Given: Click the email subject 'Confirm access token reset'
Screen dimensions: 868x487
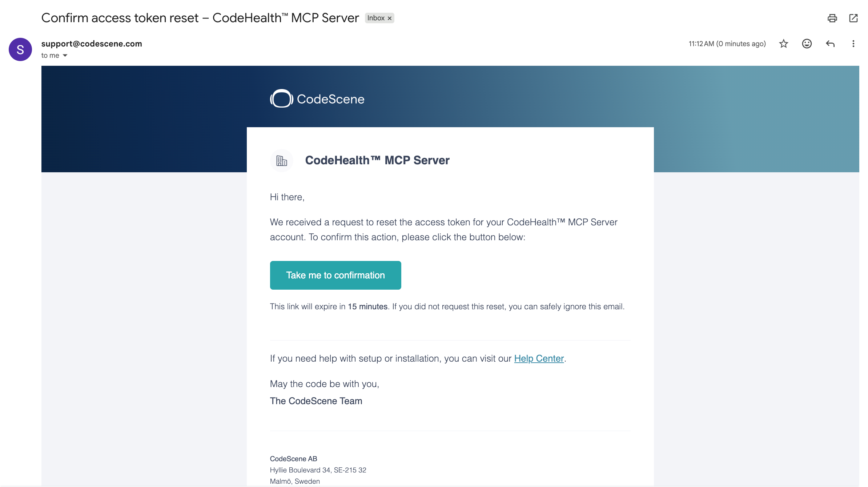Looking at the screenshot, I should [120, 18].
